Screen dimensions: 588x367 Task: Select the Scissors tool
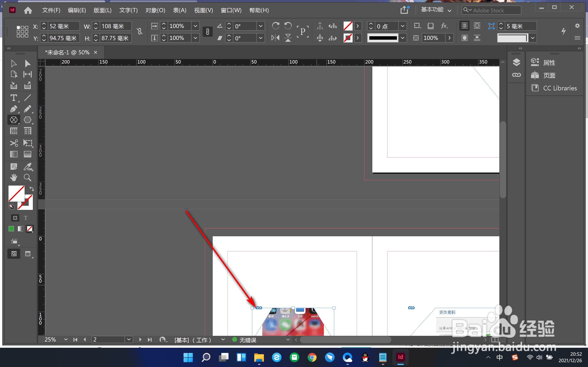(x=14, y=143)
